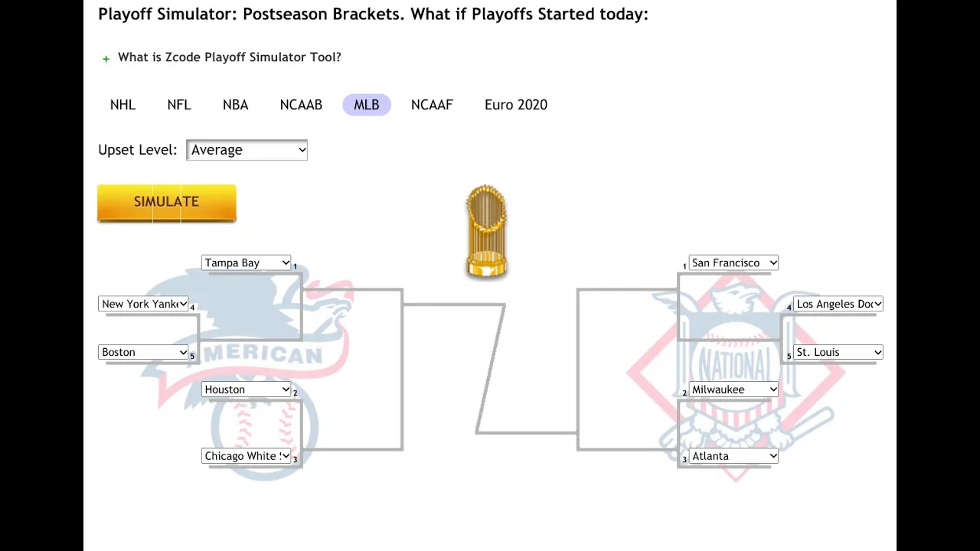
Task: Open the San Francisco team dropdown
Action: coord(733,262)
